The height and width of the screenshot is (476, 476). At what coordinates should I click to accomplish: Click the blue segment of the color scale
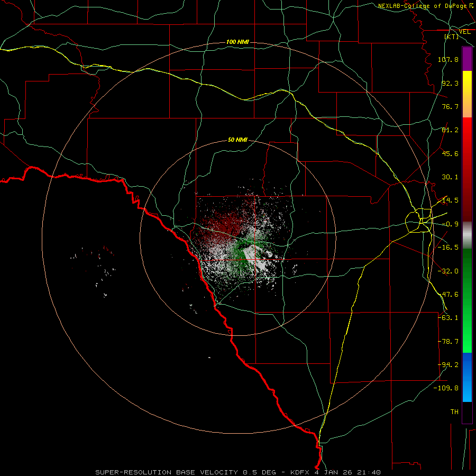(467, 377)
